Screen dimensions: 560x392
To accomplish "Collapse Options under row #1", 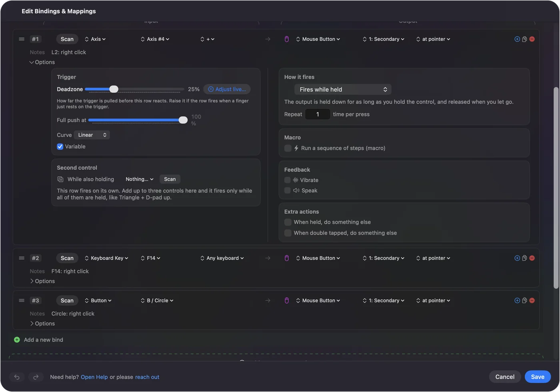I will (x=42, y=62).
